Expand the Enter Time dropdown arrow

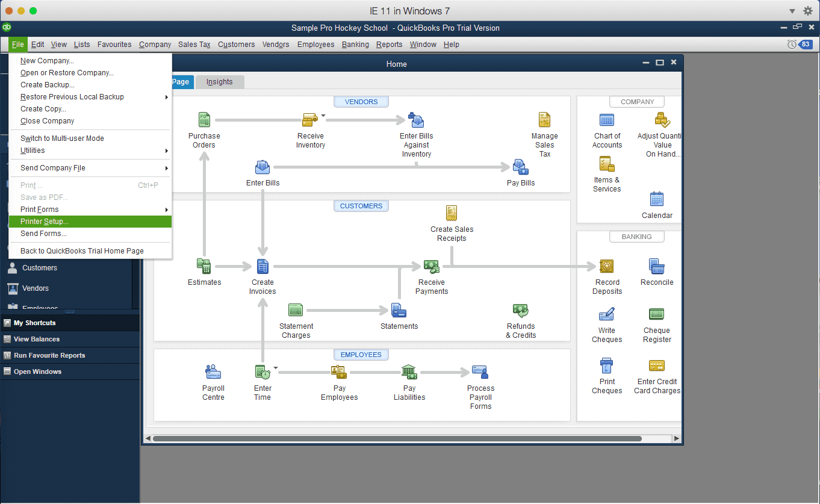276,367
